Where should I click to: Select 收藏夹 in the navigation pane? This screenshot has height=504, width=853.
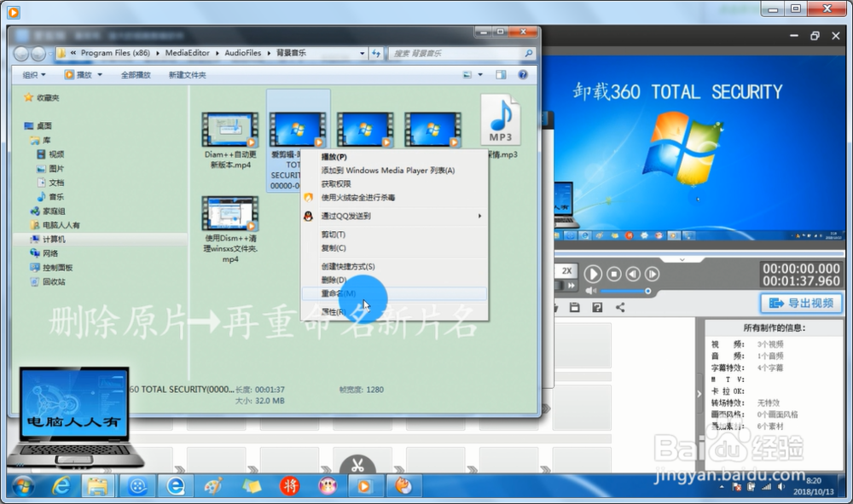click(43, 98)
